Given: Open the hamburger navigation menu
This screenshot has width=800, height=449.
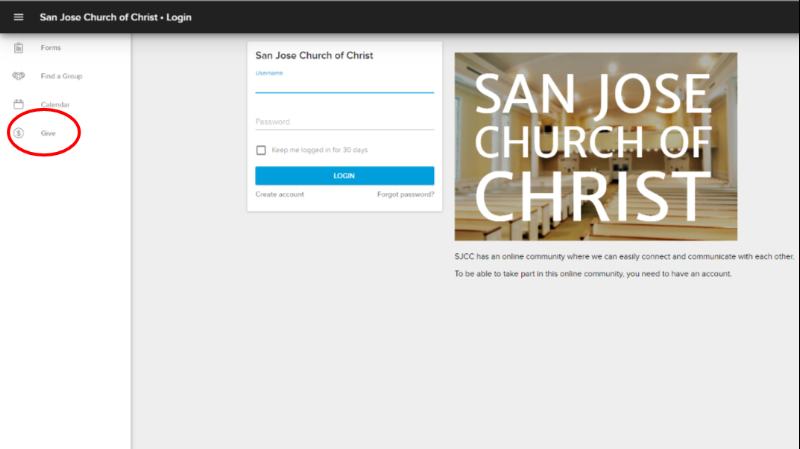Looking at the screenshot, I should coord(18,17).
